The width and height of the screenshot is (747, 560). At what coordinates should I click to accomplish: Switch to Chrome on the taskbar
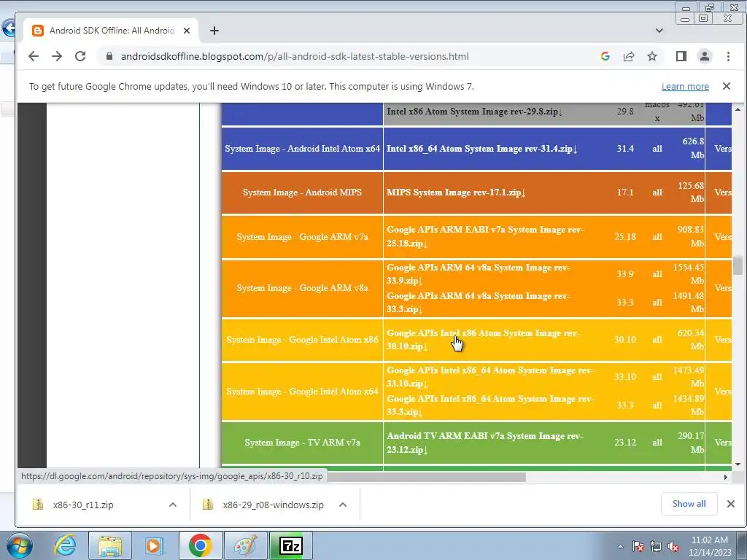point(200,545)
